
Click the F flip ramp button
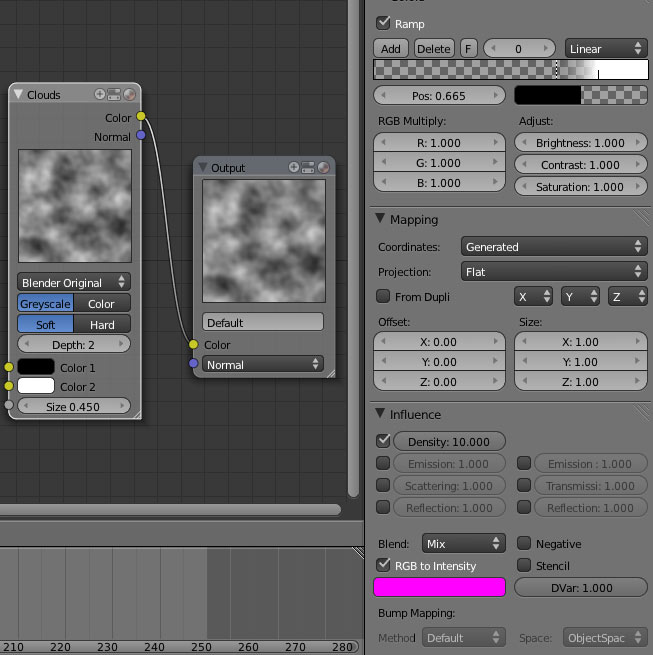tap(468, 48)
